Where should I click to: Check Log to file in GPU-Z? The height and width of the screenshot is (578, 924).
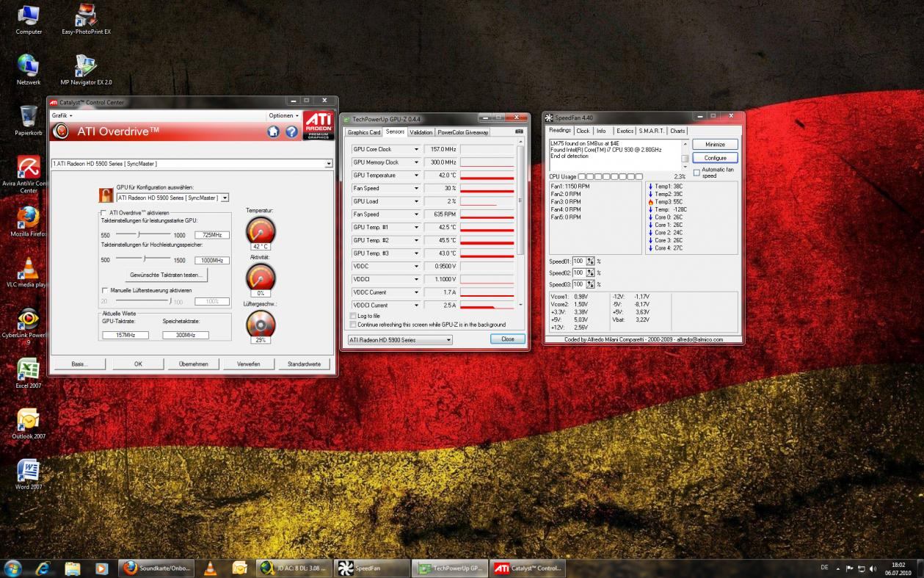tap(353, 316)
